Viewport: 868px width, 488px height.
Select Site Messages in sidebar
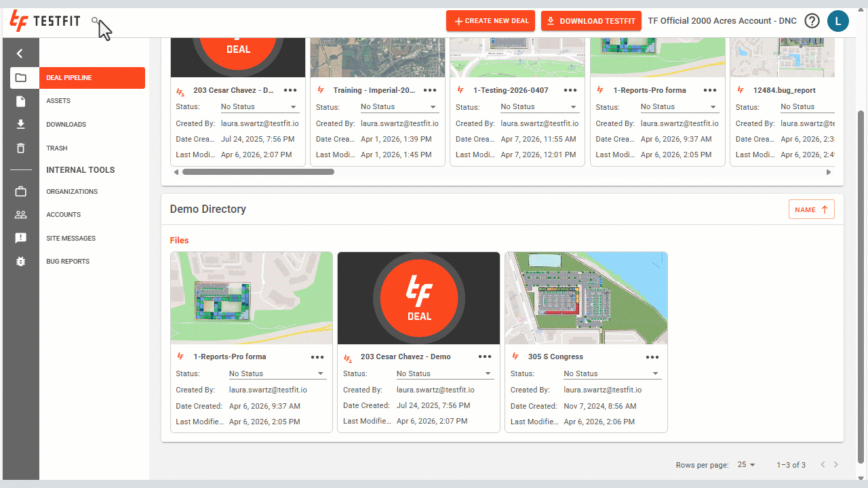[71, 239]
